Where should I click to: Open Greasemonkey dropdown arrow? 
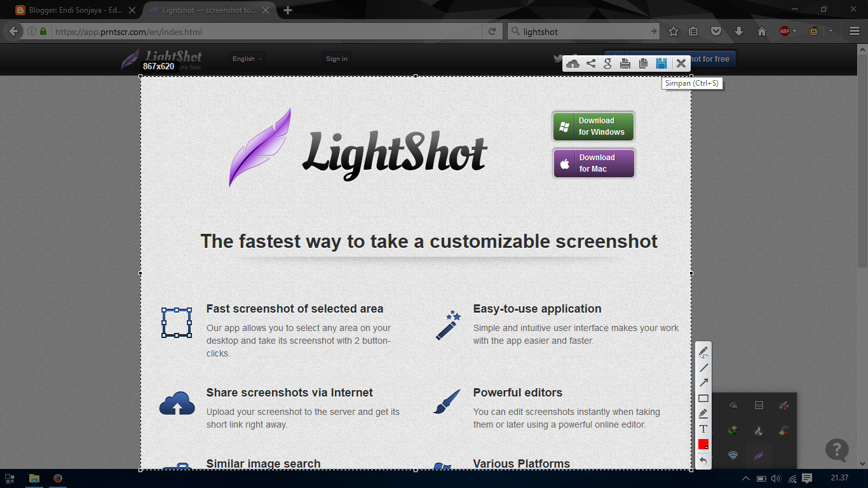pos(831,31)
